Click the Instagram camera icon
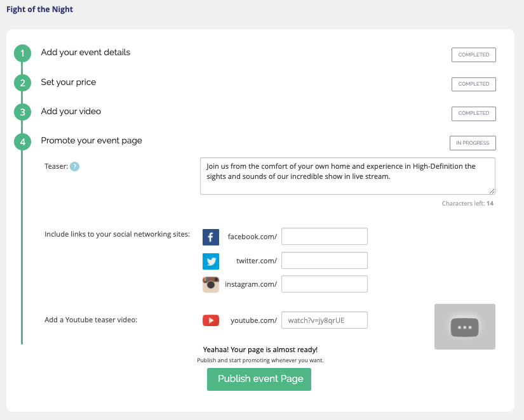 pos(211,284)
